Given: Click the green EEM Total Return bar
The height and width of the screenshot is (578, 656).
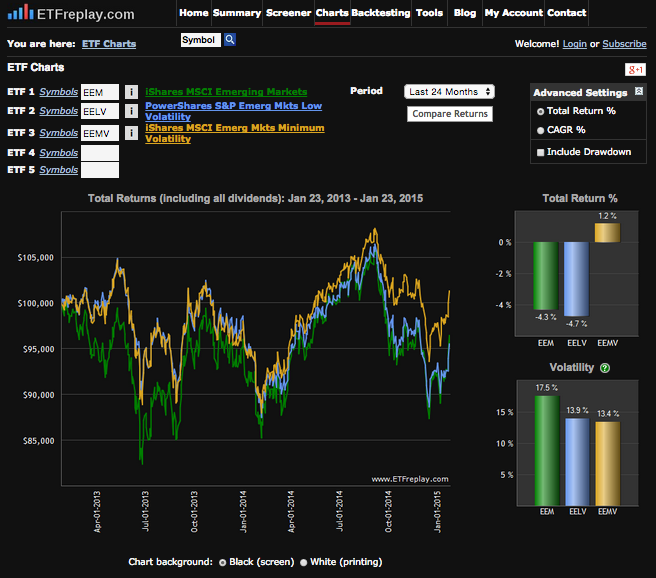Looking at the screenshot, I should pos(546,276).
